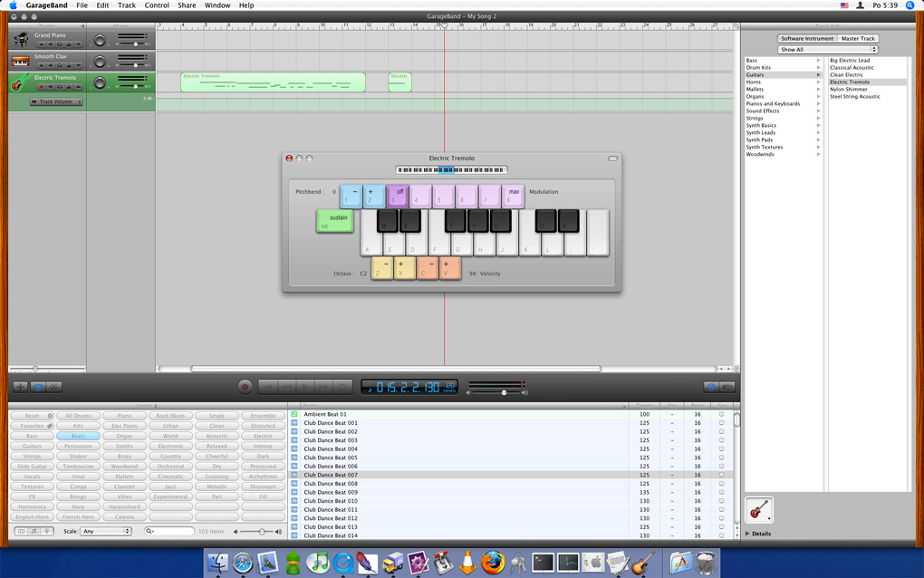
Task: Select Club Dance Beat 010 loop row
Action: [x=512, y=501]
